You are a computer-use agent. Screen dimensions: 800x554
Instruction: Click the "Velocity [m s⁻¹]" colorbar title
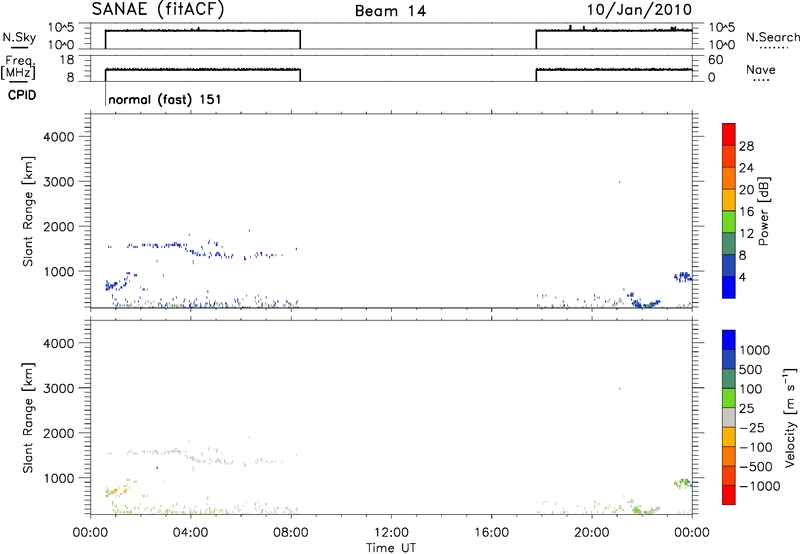[790, 417]
